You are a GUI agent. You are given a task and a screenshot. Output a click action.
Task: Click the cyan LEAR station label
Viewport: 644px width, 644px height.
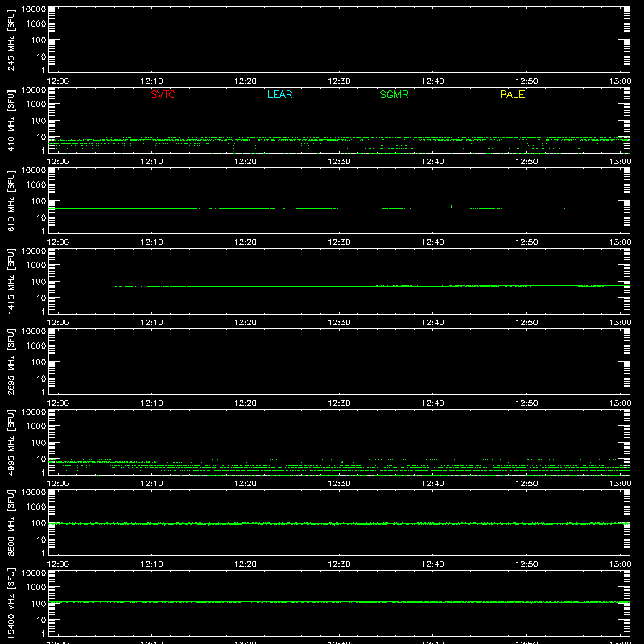click(279, 94)
